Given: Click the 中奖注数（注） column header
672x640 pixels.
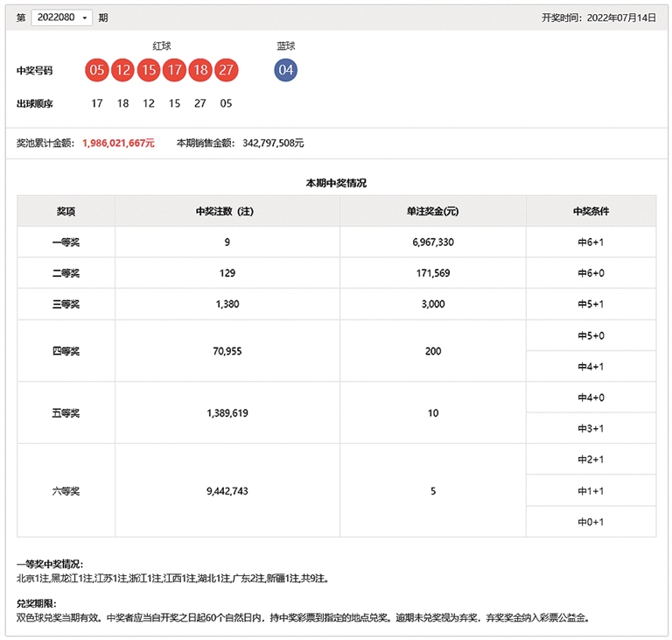Looking at the screenshot, I should 227,211.
